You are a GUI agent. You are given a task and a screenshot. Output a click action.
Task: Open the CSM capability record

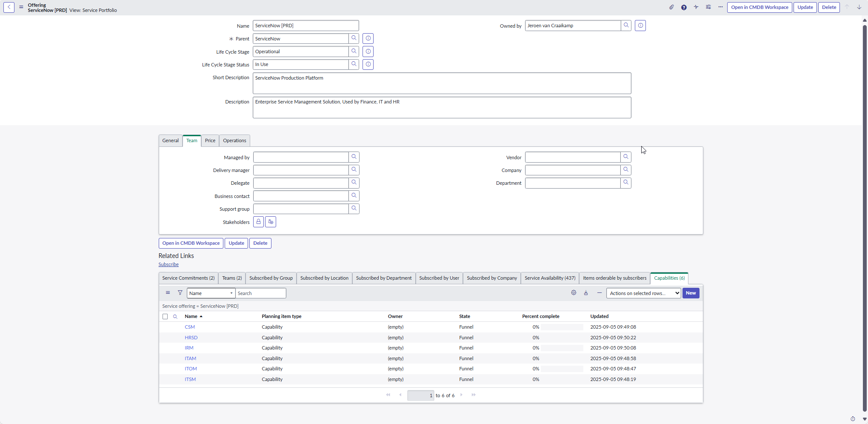(x=190, y=327)
